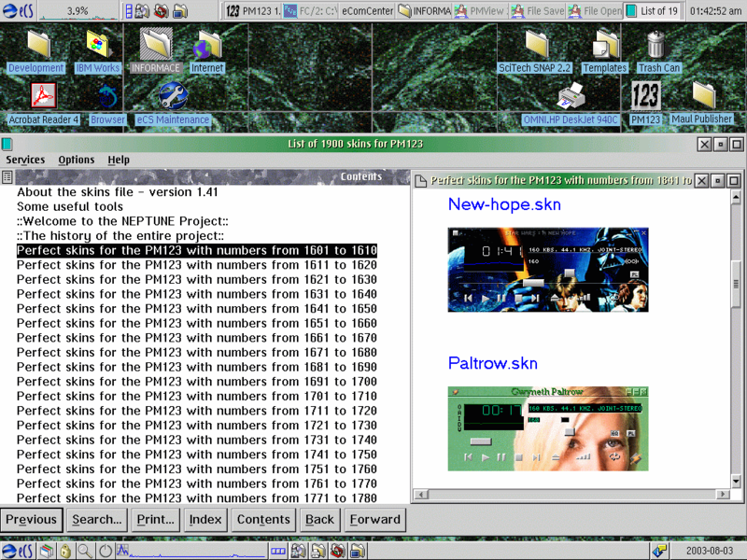Open the Options menu
This screenshot has height=560, width=747.
point(77,160)
